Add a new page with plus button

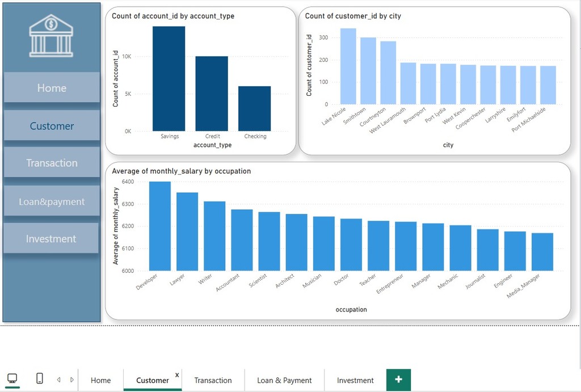coord(398,380)
